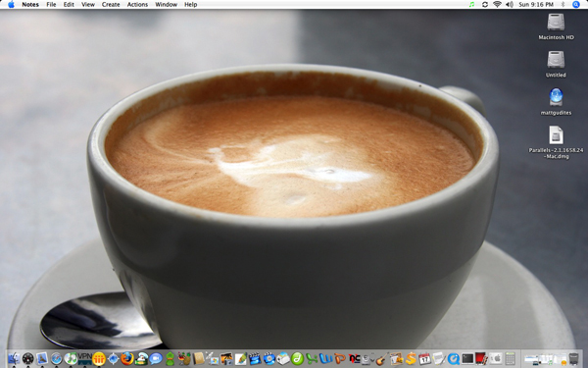Launch Firefox from the Dock
588x368 pixels.
pyautogui.click(x=127, y=358)
